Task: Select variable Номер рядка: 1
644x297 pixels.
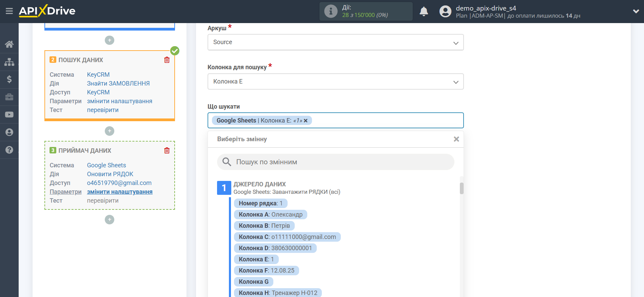Action: (260, 203)
